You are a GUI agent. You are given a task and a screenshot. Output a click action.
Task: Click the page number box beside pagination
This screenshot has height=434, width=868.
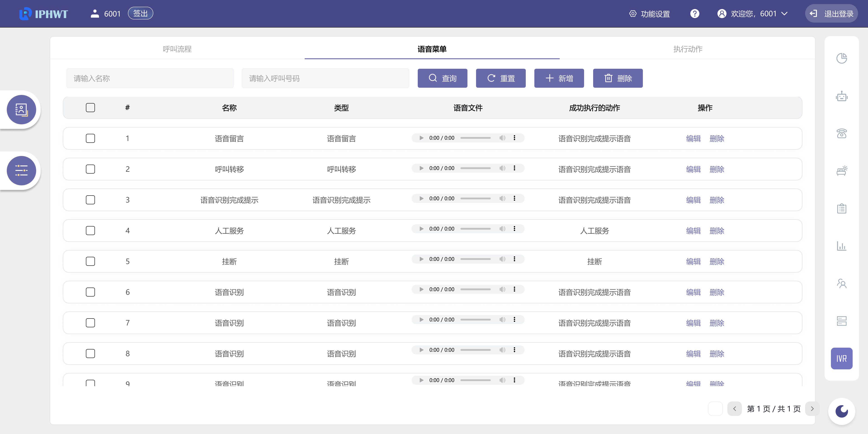tap(715, 409)
